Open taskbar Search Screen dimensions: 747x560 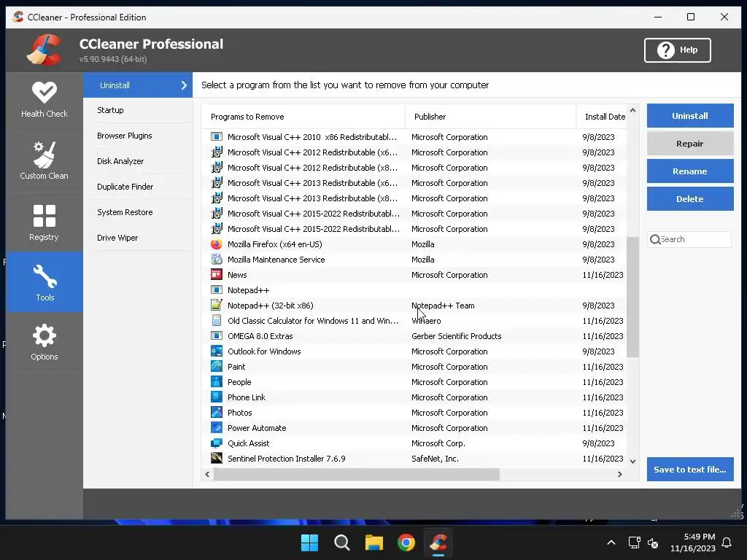coord(341,542)
